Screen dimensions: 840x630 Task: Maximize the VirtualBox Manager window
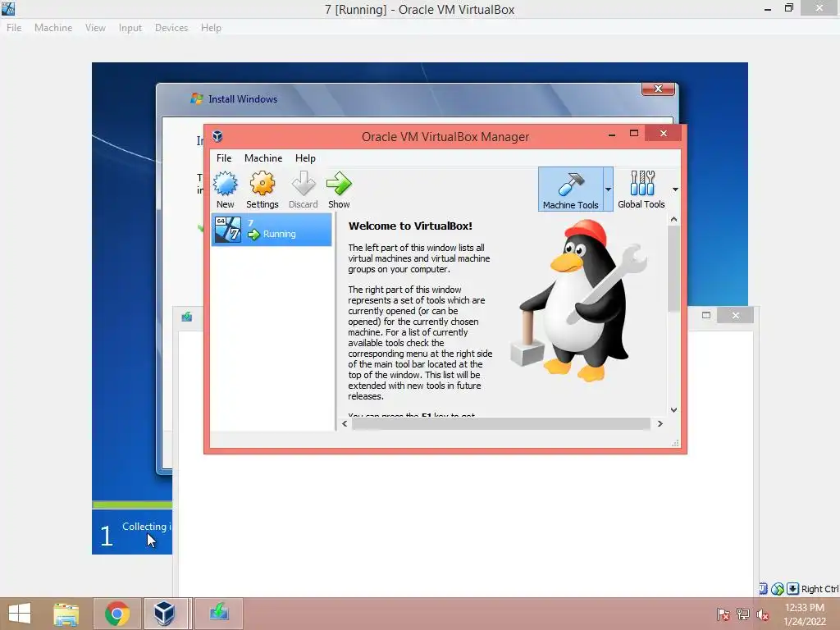pyautogui.click(x=634, y=133)
